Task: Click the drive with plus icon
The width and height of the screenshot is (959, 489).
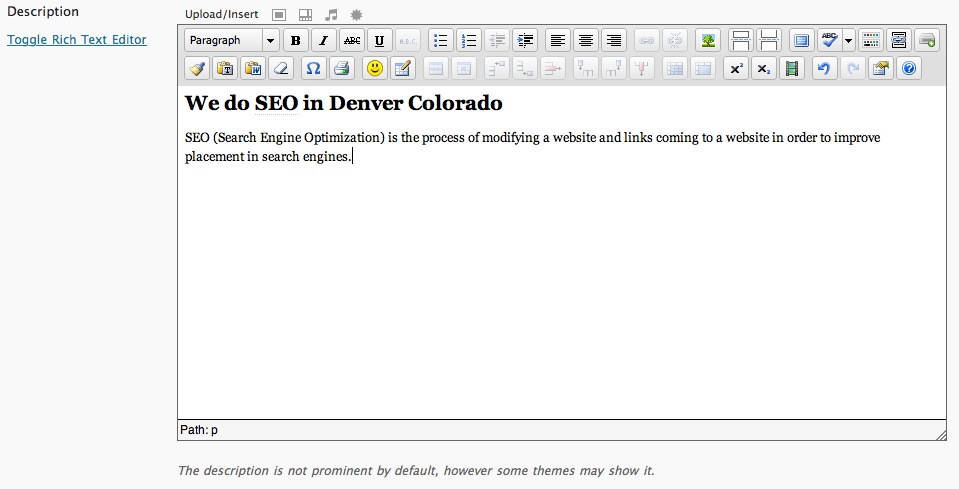Action: coord(927,40)
